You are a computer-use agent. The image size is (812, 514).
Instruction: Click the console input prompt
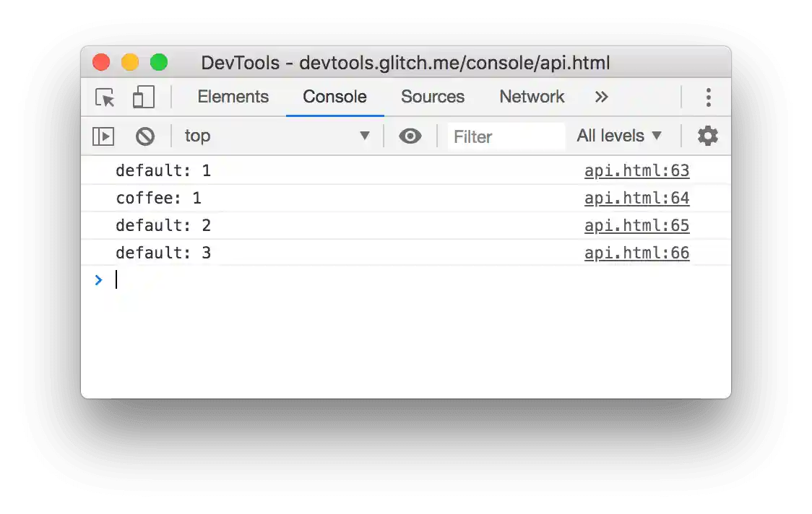point(217,280)
